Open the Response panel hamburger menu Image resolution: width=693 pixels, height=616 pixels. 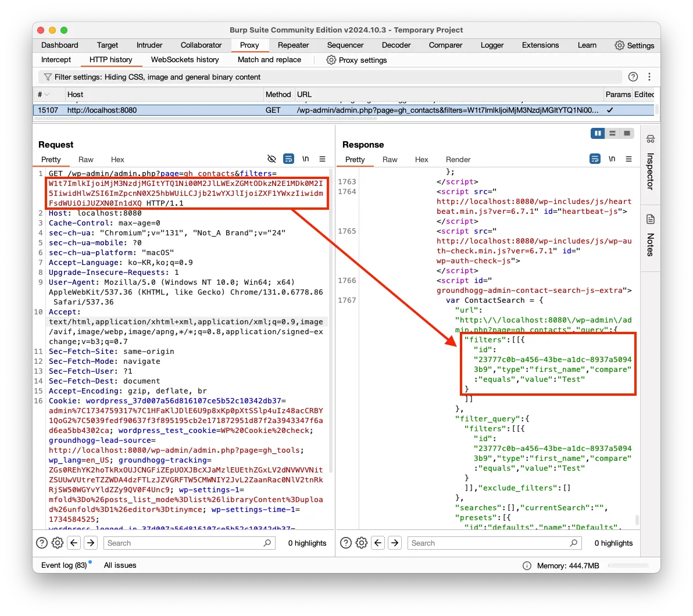628,159
